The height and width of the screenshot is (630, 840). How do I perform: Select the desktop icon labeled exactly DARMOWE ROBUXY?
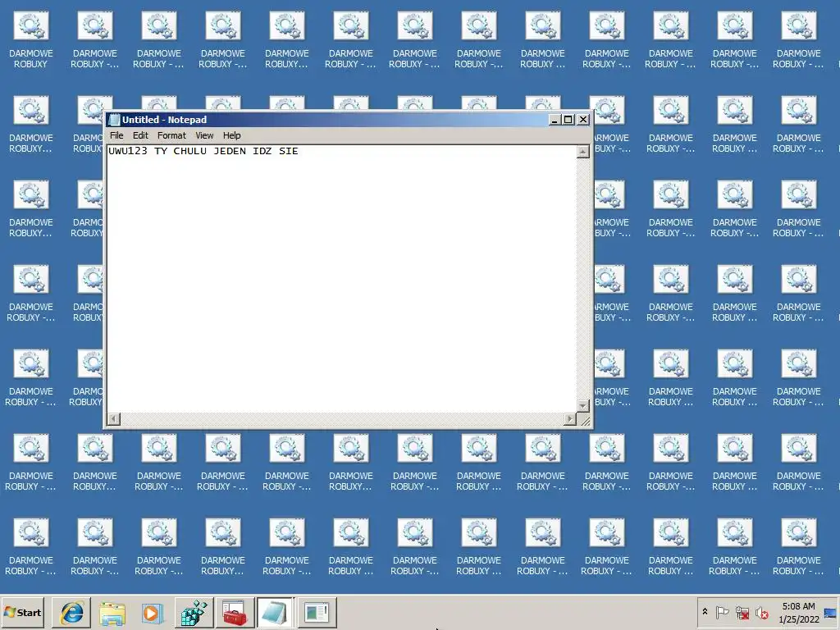[30, 39]
